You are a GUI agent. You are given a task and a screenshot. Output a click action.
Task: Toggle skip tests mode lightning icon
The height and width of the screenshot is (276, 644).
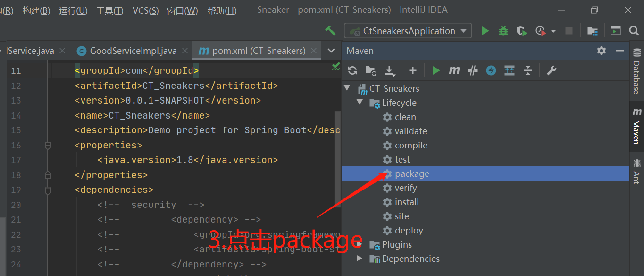tap(491, 70)
